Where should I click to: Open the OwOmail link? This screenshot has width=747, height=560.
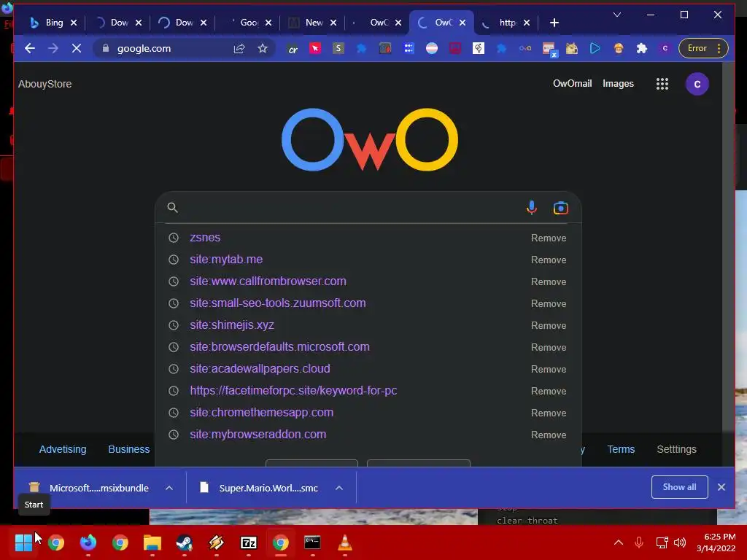click(x=572, y=83)
